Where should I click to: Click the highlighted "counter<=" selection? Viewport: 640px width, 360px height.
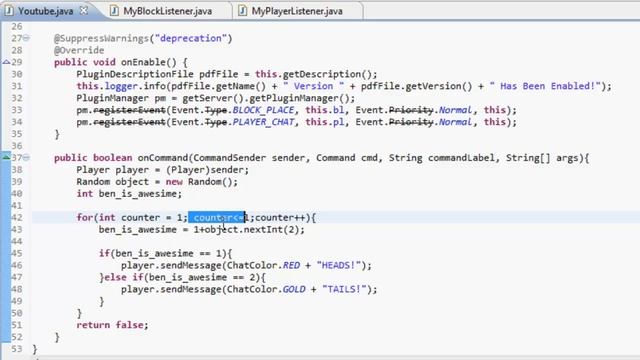click(216, 218)
